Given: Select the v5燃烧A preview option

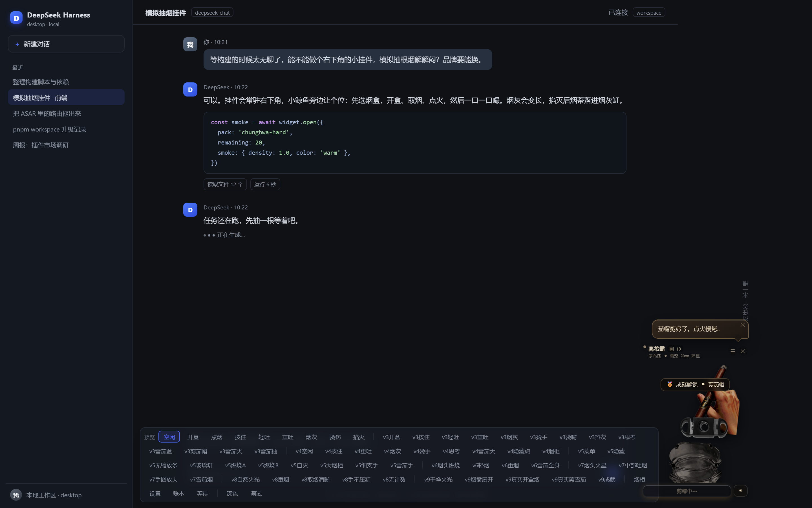Looking at the screenshot, I should [235, 465].
